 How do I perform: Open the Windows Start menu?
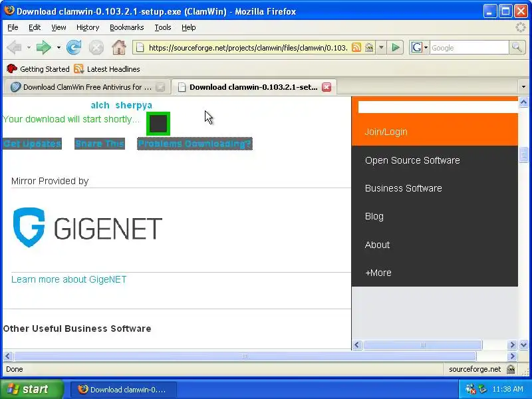coord(31,389)
